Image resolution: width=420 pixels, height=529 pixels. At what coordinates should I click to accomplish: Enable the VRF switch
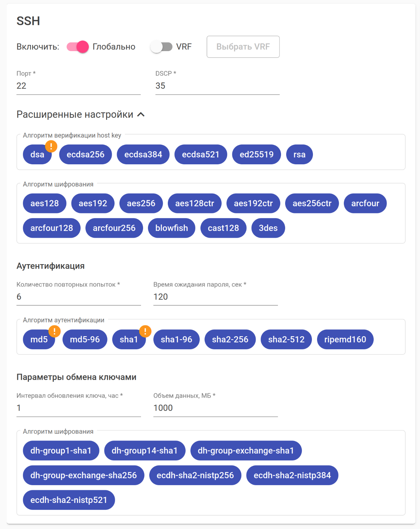tap(161, 47)
